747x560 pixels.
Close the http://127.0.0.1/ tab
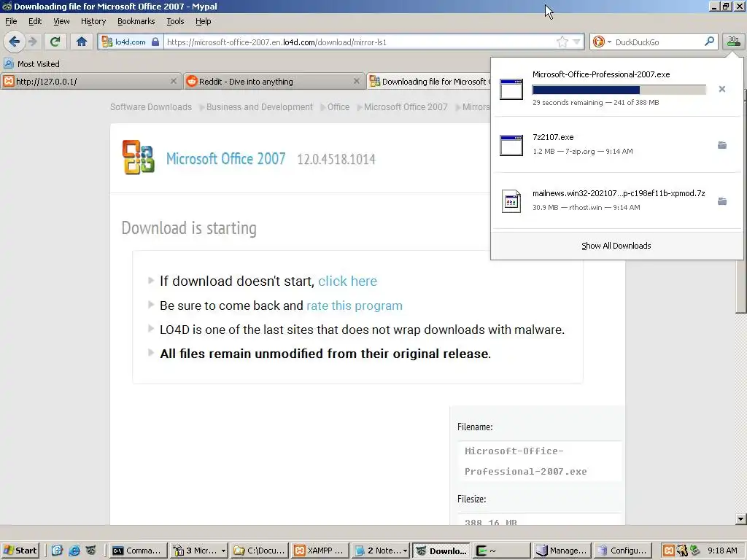174,82
